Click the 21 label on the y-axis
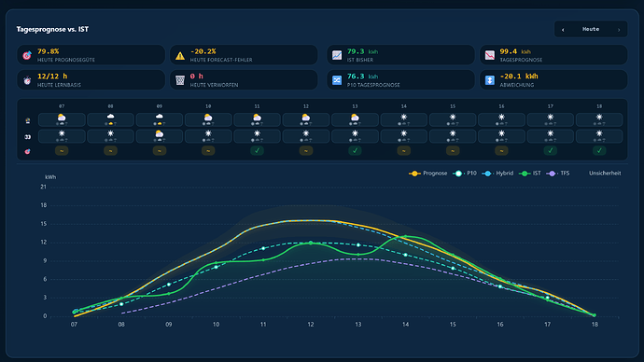 click(x=44, y=187)
